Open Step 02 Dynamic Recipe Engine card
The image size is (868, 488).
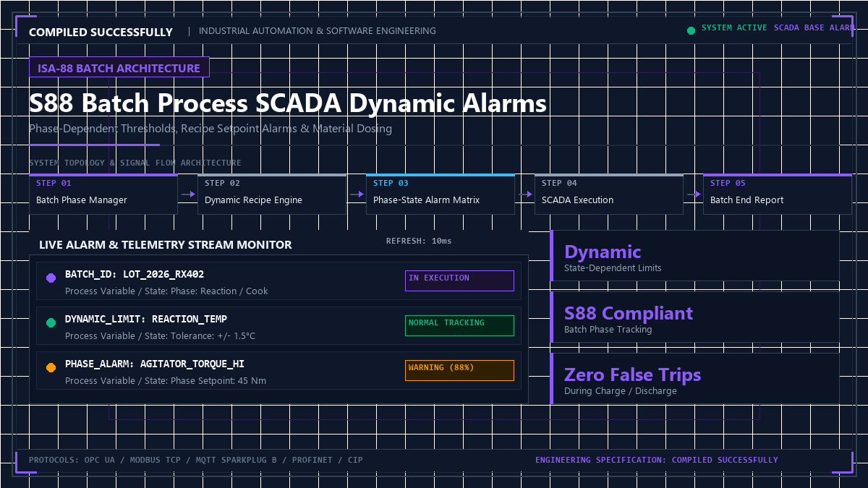pos(272,194)
